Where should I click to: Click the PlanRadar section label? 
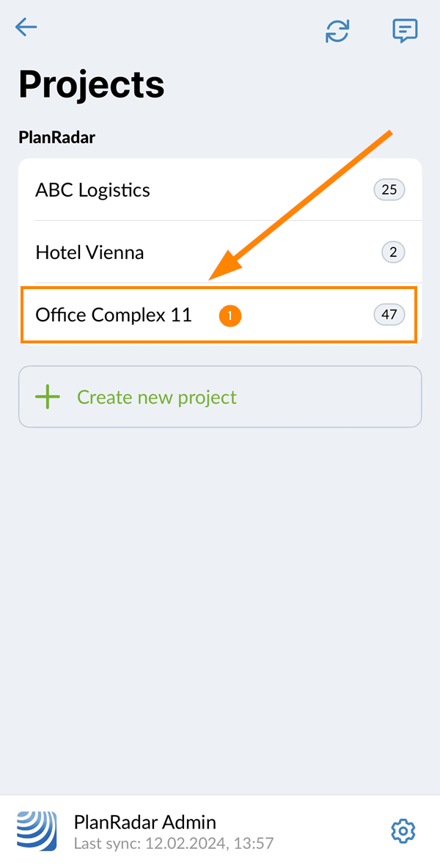pyautogui.click(x=56, y=137)
